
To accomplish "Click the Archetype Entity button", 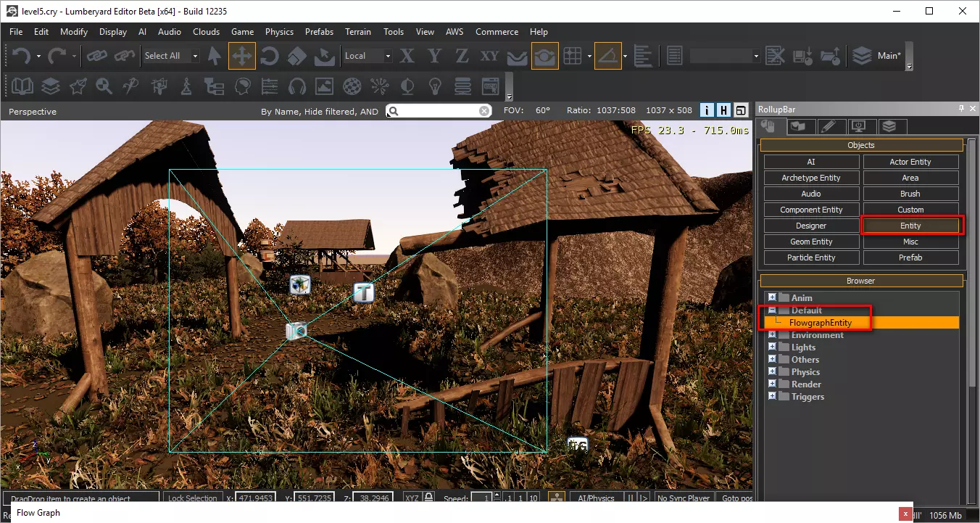I will point(811,178).
